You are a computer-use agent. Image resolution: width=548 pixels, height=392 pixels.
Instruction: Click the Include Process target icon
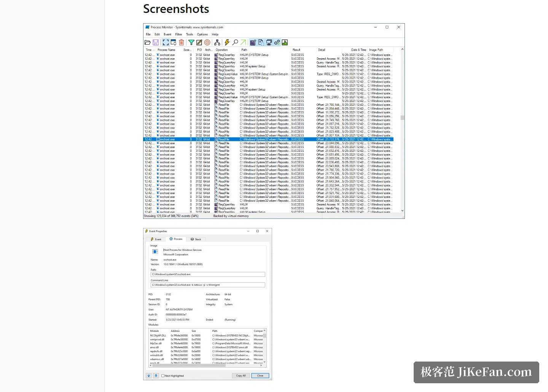(x=207, y=43)
